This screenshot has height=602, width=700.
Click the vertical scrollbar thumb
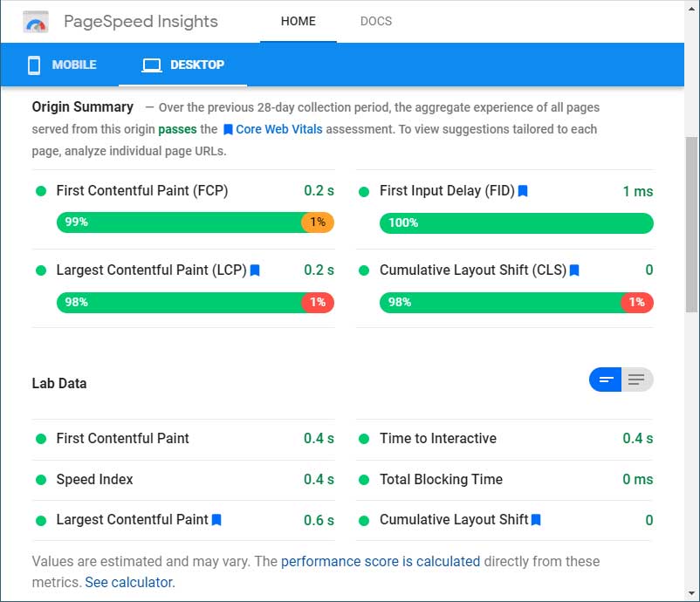click(x=692, y=224)
